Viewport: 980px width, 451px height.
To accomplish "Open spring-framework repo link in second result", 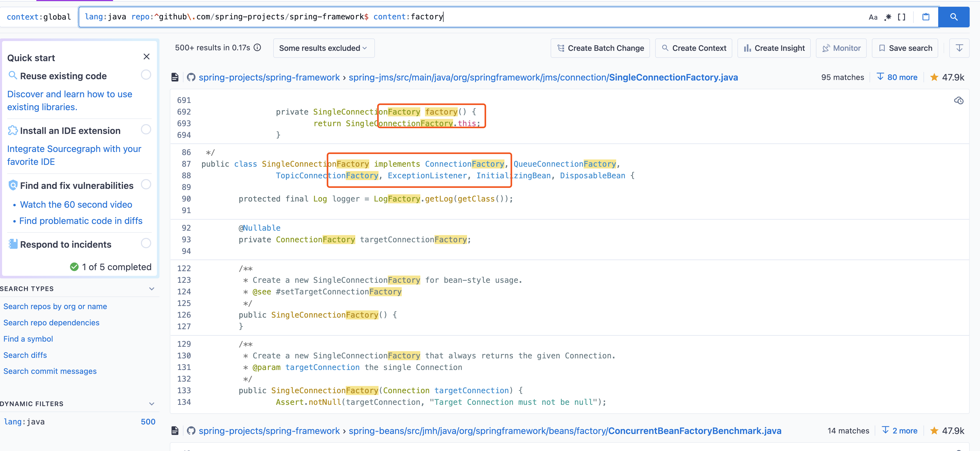I will [269, 431].
